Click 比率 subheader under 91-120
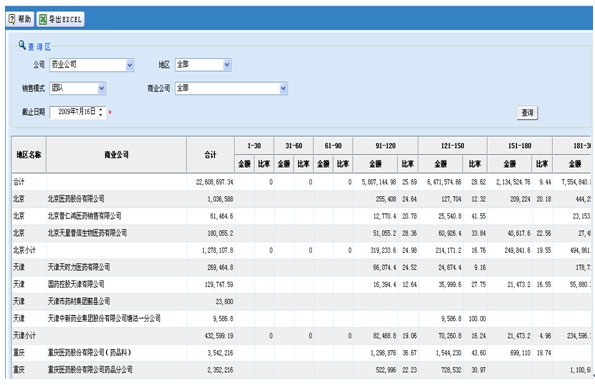 coord(408,164)
